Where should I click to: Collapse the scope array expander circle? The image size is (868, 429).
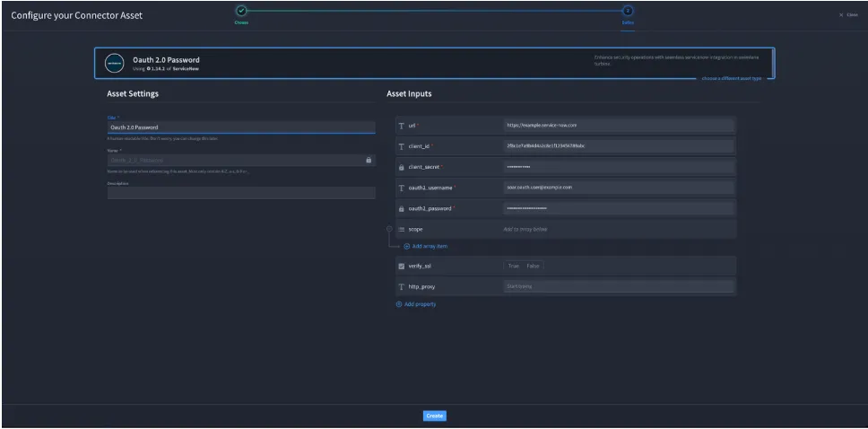[389, 229]
